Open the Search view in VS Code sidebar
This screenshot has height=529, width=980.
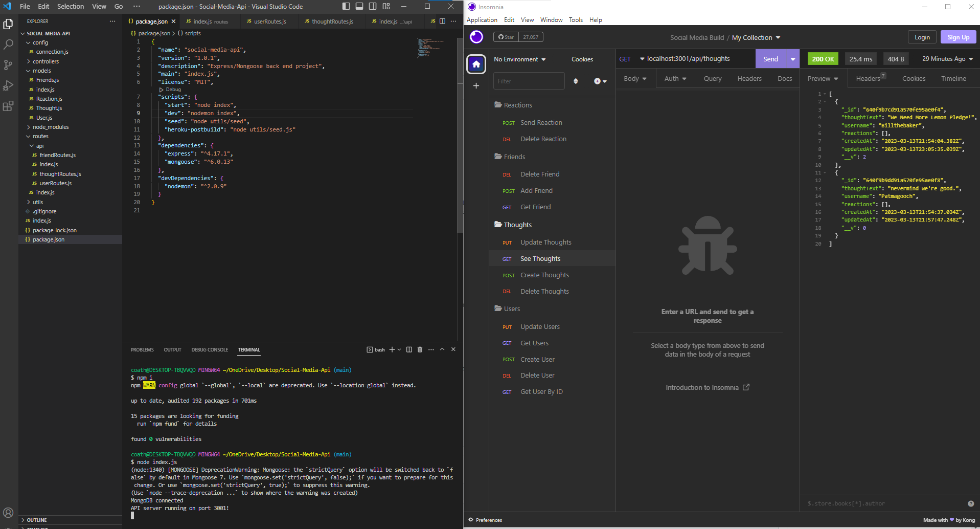tap(8, 44)
